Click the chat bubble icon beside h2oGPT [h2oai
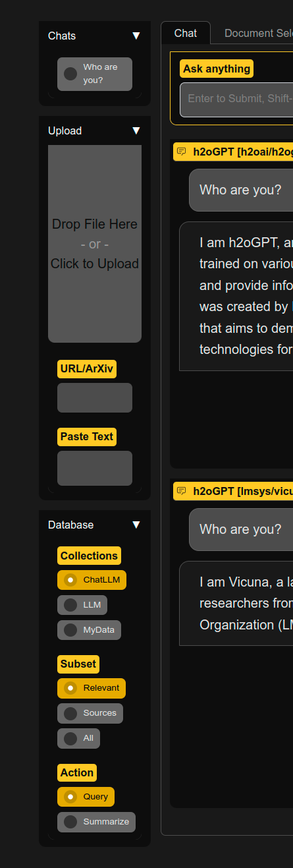This screenshot has height=868, width=293. pos(182,152)
